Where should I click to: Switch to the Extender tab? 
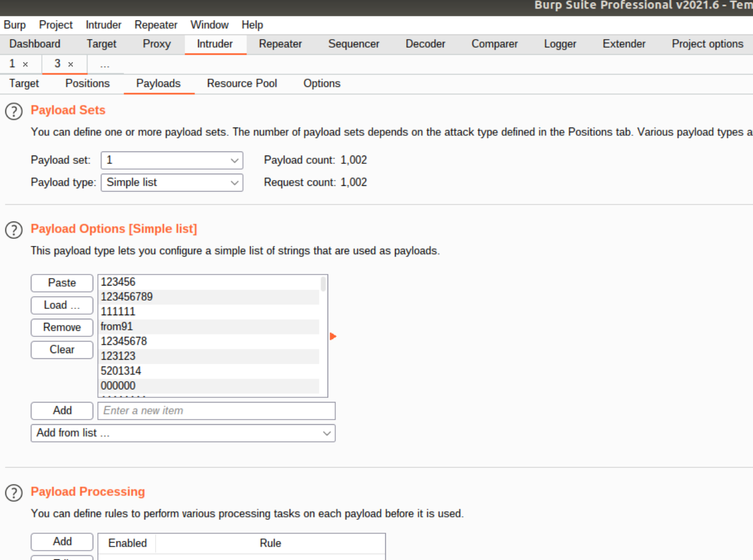(x=624, y=44)
